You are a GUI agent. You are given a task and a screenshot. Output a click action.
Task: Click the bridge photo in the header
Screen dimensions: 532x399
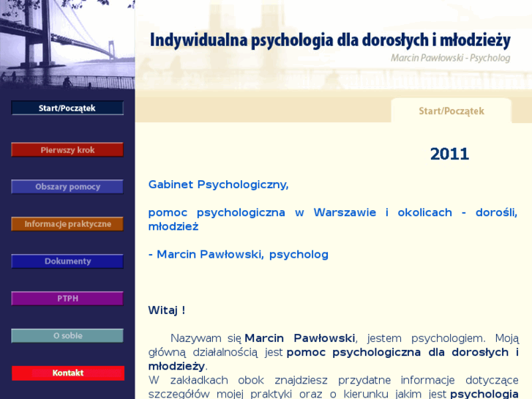click(x=67, y=44)
